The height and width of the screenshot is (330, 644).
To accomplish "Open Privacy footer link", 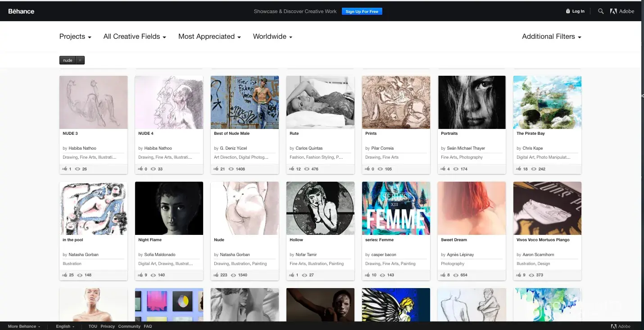I will click(108, 326).
